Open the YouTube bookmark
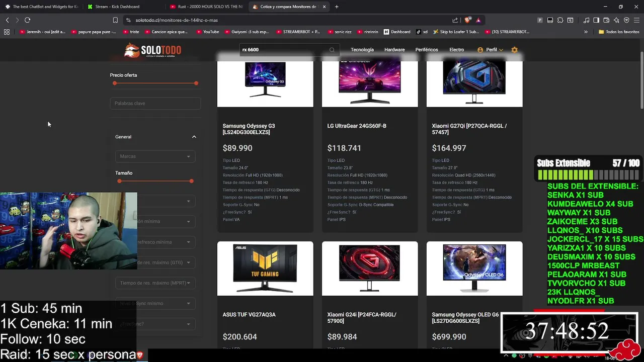Viewport: 644px width, 362px height. (x=207, y=32)
